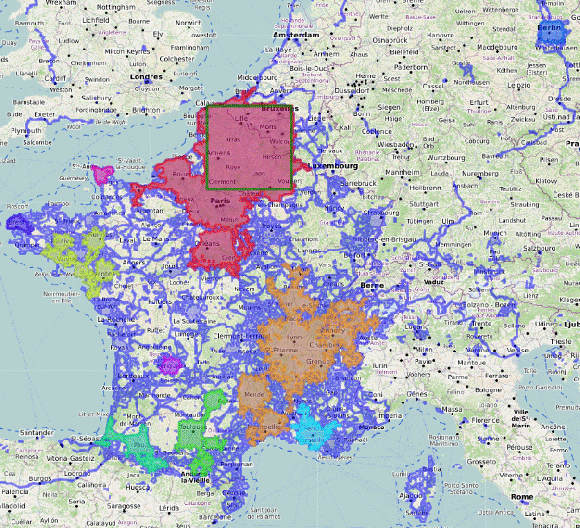This screenshot has height=528, width=580.
Task: Select the Vitoria-Gasteiz label
Action: click(x=70, y=458)
